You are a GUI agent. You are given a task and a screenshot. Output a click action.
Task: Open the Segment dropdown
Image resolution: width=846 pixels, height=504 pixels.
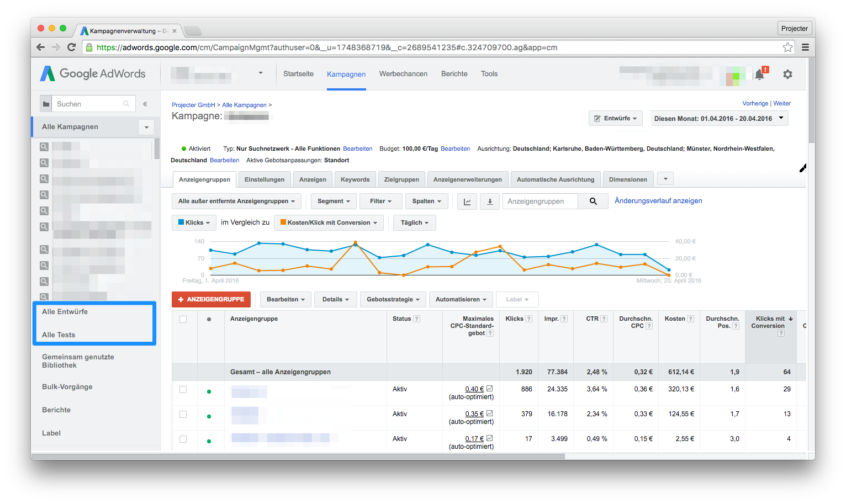click(334, 201)
